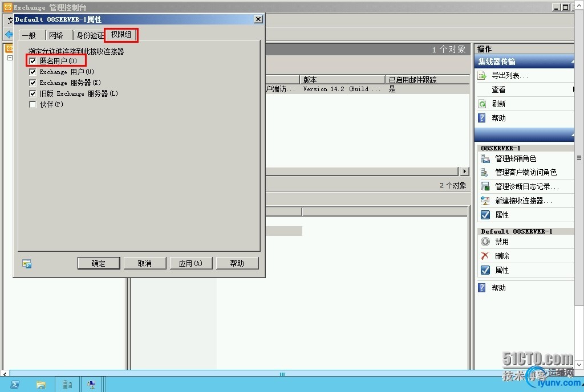Click the 属性 icon under 08SERVER-1
Viewport: 584px width, 392px height.
(485, 215)
